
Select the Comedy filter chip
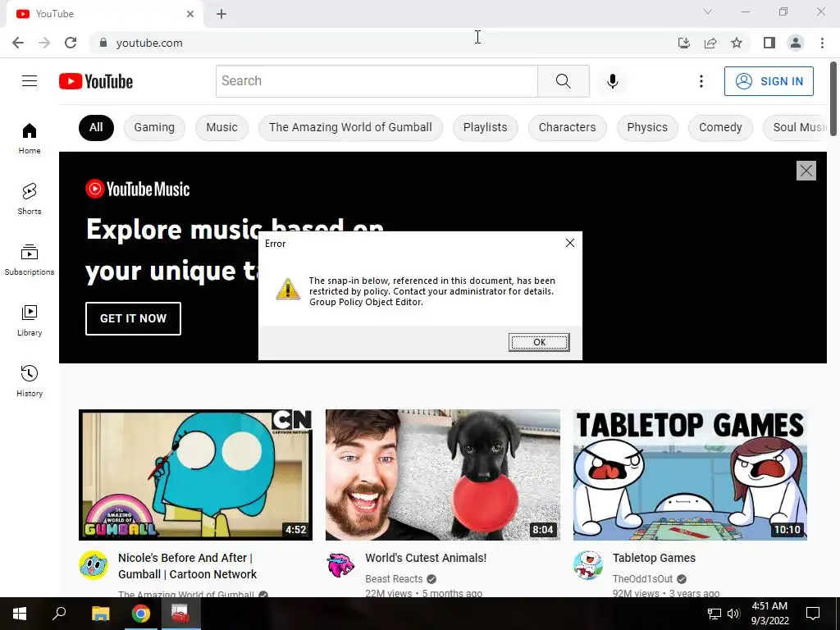[x=720, y=127]
